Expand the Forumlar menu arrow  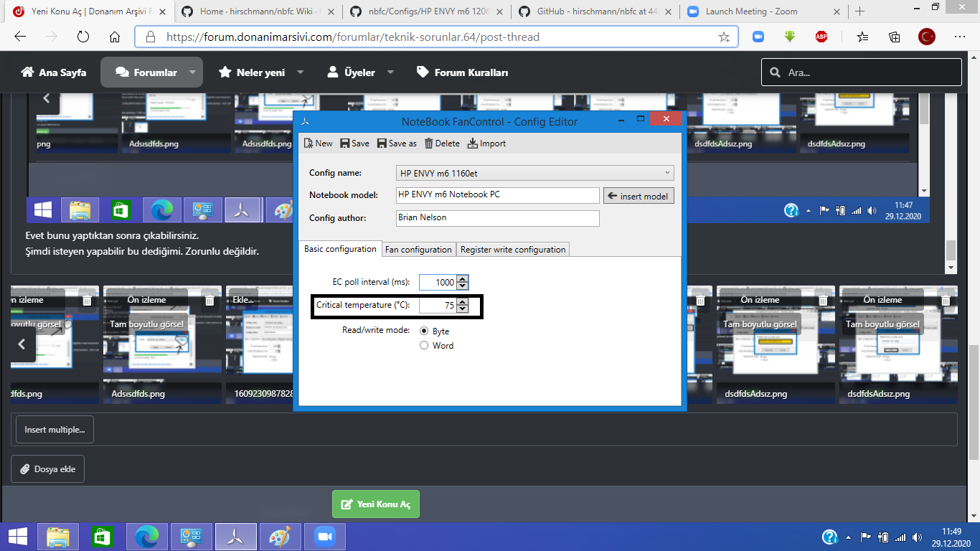click(x=192, y=72)
